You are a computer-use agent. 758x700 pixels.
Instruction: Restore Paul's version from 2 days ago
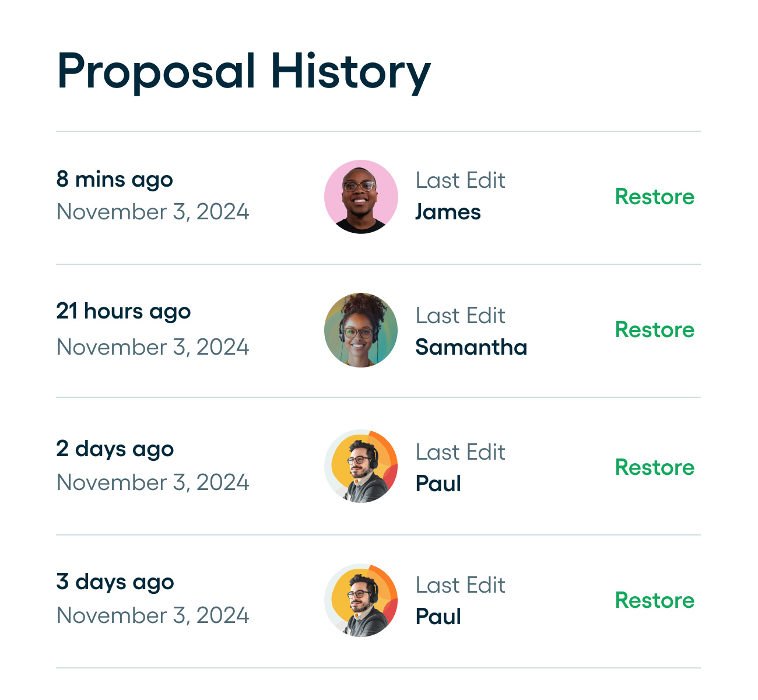[655, 467]
